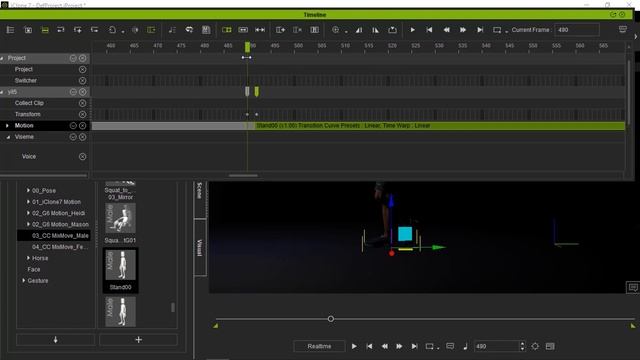Step to previous frame in Timeline toolbar
640x360 pixels.
[x=447, y=30]
